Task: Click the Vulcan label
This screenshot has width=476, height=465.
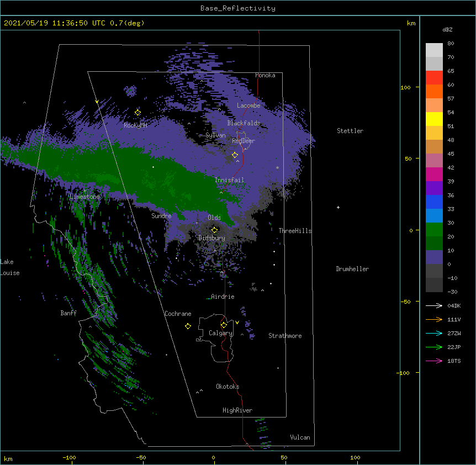Action: pos(300,437)
